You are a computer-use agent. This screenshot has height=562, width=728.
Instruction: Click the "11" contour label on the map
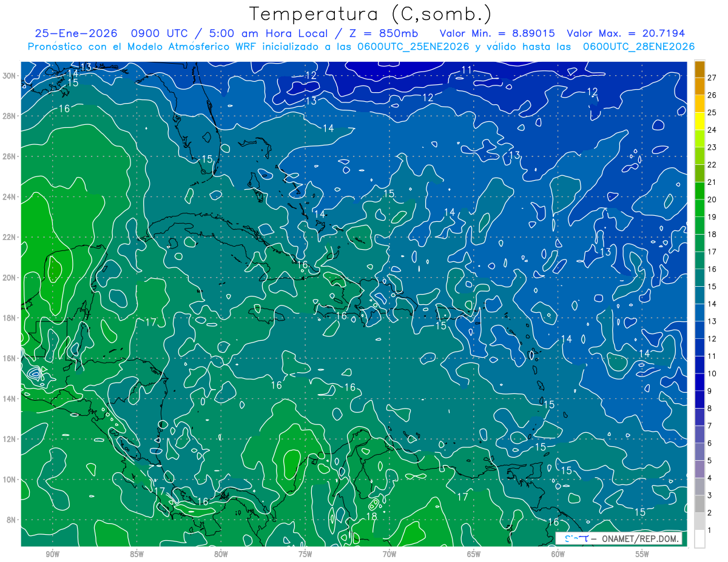click(467, 70)
